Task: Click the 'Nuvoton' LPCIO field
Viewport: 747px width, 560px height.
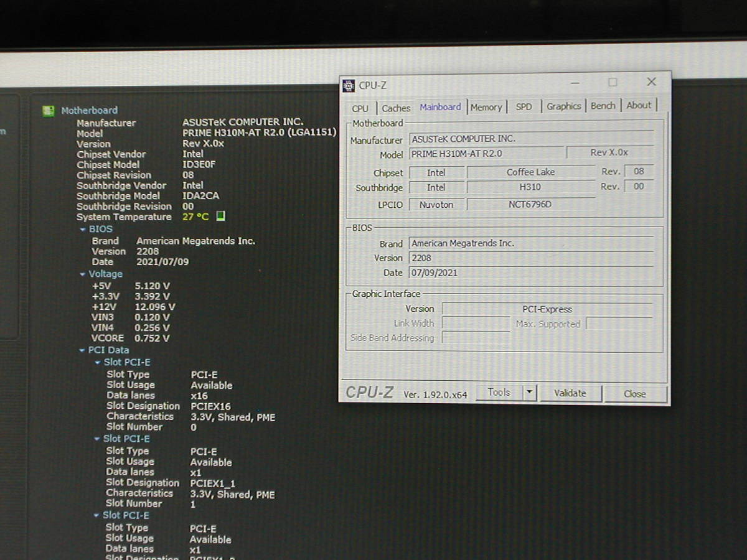Action: click(x=436, y=204)
